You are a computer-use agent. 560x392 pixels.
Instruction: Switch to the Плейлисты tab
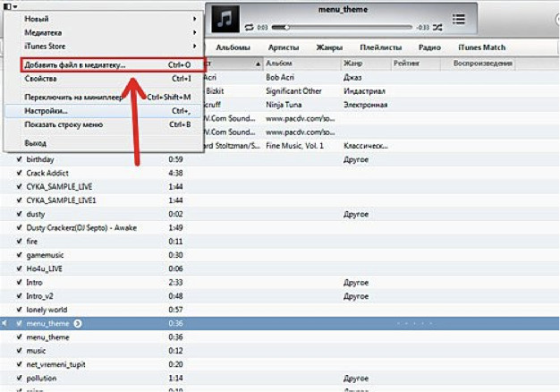coord(380,47)
